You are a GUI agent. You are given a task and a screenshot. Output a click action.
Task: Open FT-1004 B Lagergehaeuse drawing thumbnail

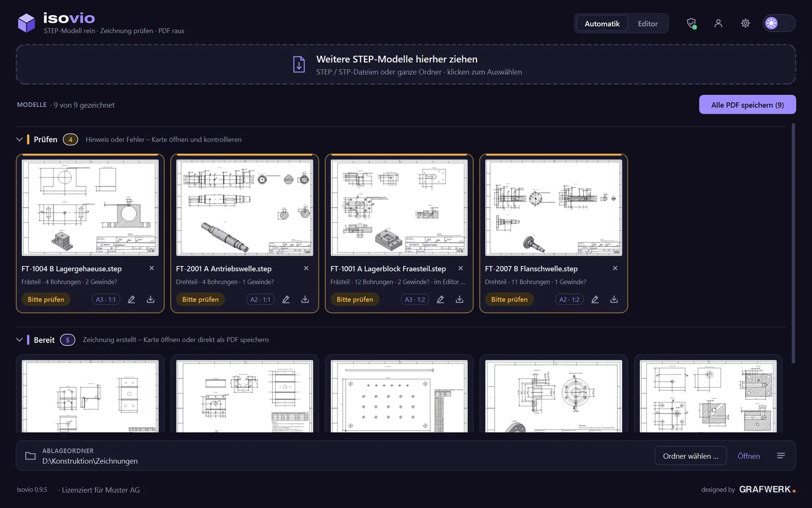pos(90,208)
